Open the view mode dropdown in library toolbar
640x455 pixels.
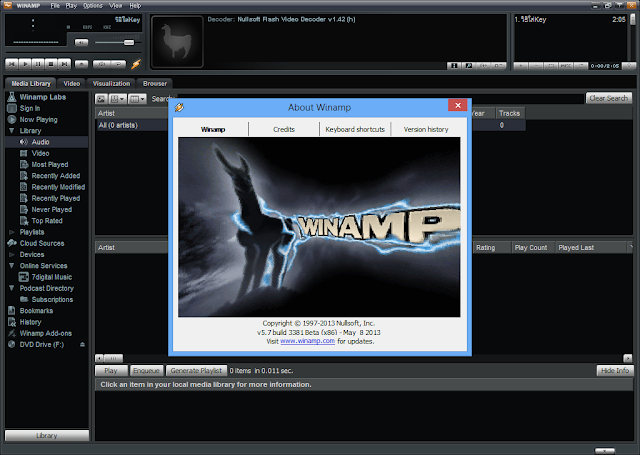point(117,99)
